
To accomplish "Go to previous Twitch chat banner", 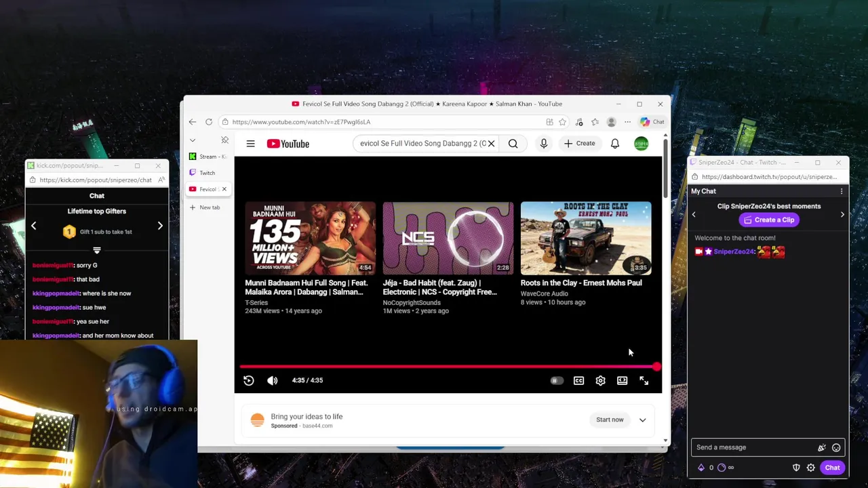I will [694, 214].
